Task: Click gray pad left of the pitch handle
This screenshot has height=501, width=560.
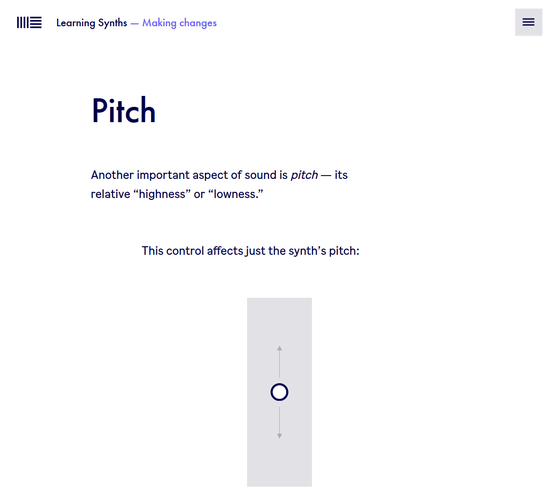Action: (x=259, y=392)
